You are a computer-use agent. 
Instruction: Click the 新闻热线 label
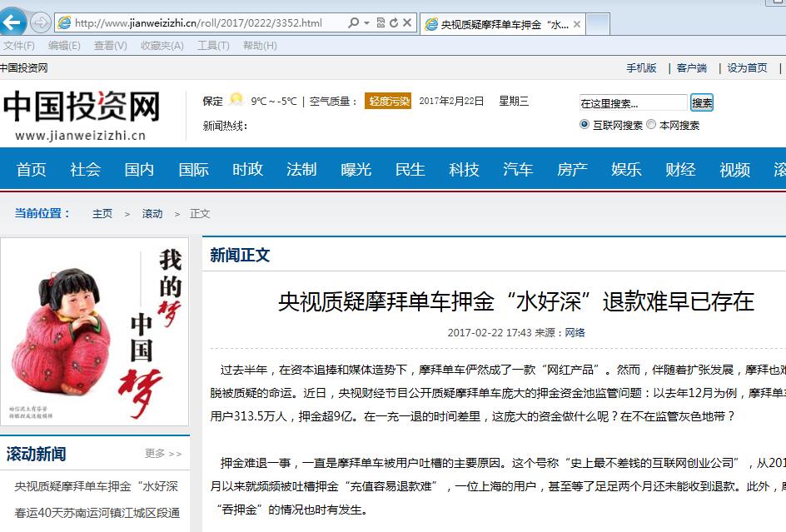(x=225, y=126)
